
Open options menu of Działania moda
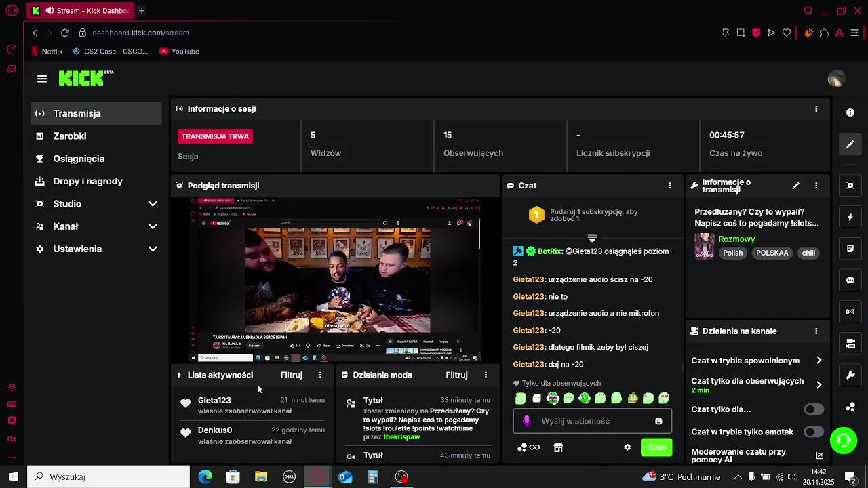point(486,375)
